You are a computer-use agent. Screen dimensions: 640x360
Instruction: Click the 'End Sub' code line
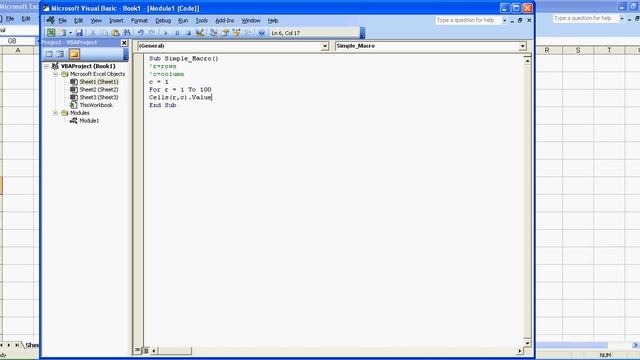point(162,105)
